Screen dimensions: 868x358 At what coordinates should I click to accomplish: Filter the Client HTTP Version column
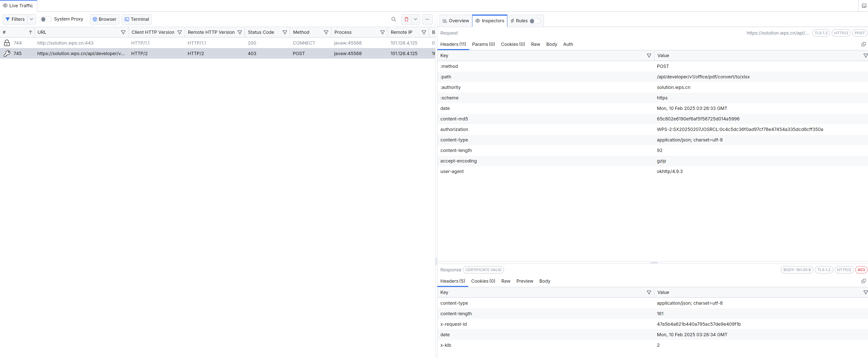coord(180,32)
